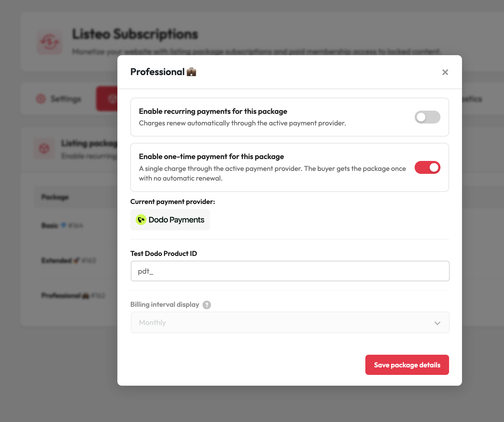Image resolution: width=504 pixels, height=422 pixels.
Task: Focus the Test Dodo Product ID field
Action: coord(290,271)
